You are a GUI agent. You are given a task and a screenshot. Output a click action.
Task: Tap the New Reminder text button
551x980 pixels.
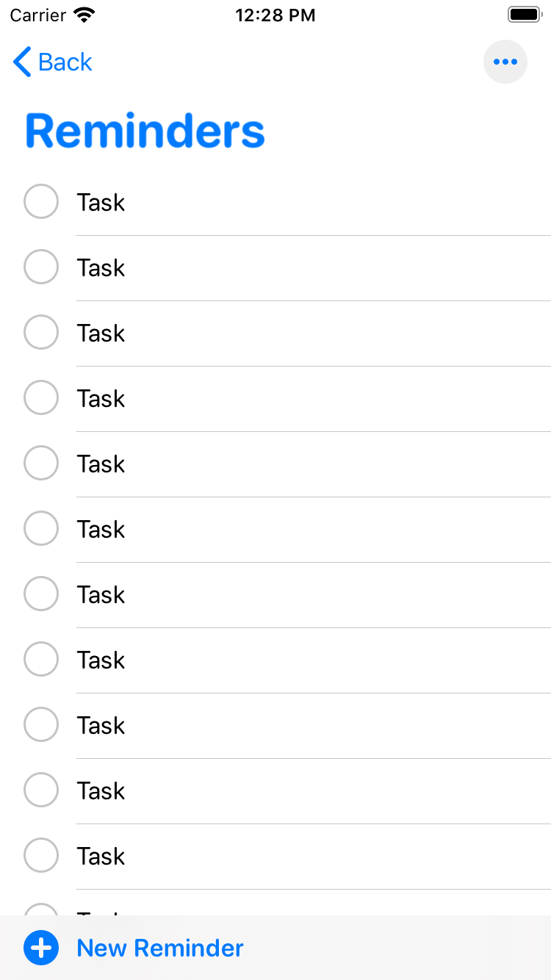click(x=160, y=948)
